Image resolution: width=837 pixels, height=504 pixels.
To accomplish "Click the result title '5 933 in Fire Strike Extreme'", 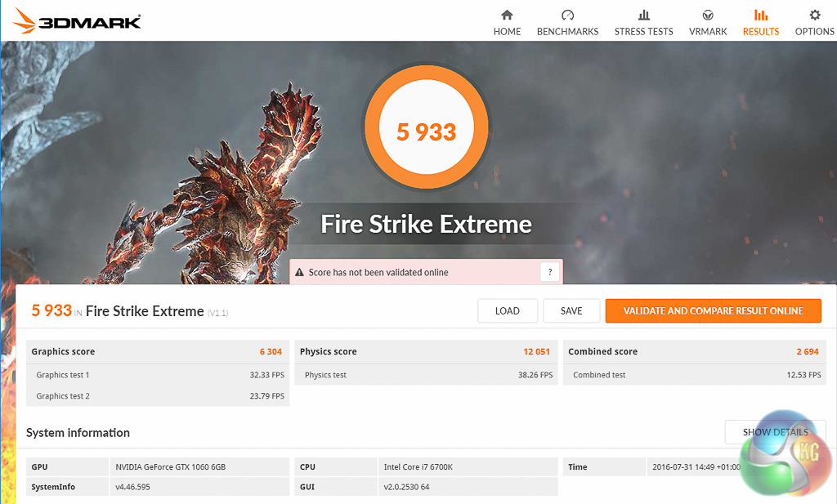I will point(118,311).
